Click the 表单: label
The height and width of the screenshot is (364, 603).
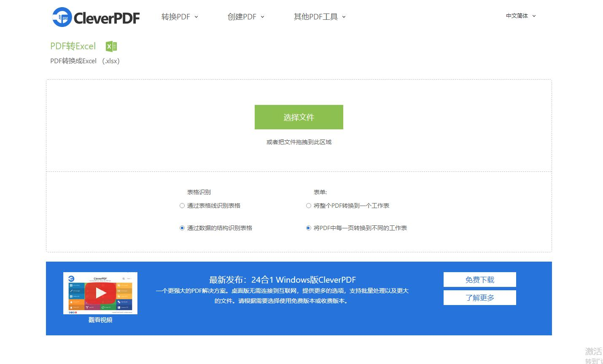320,192
